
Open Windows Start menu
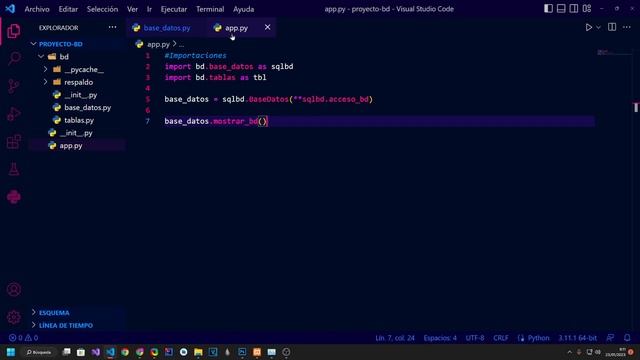pos(11,352)
